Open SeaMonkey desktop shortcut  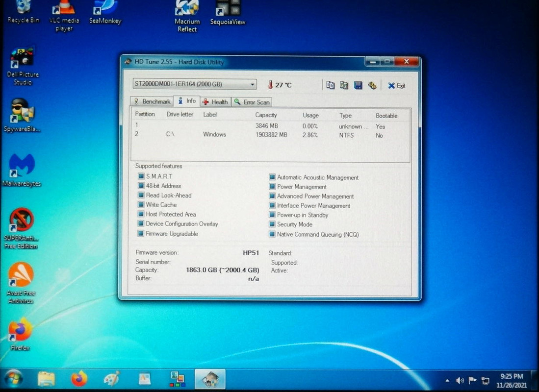click(x=105, y=12)
